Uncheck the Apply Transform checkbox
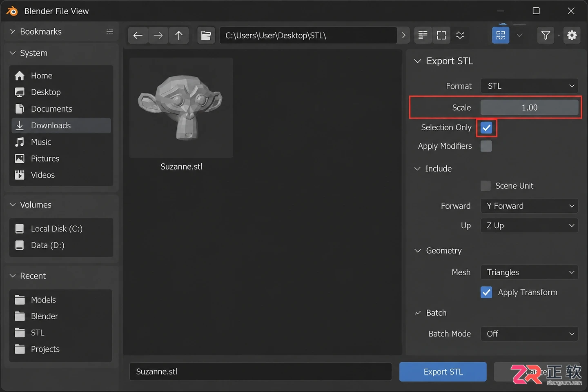Viewport: 588px width, 392px height. pos(486,292)
